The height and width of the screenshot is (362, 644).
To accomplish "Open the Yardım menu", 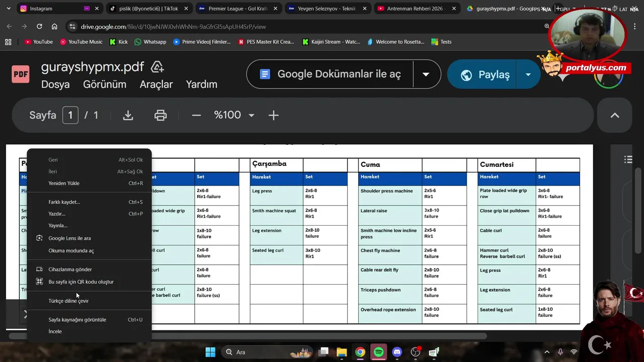I will (202, 84).
